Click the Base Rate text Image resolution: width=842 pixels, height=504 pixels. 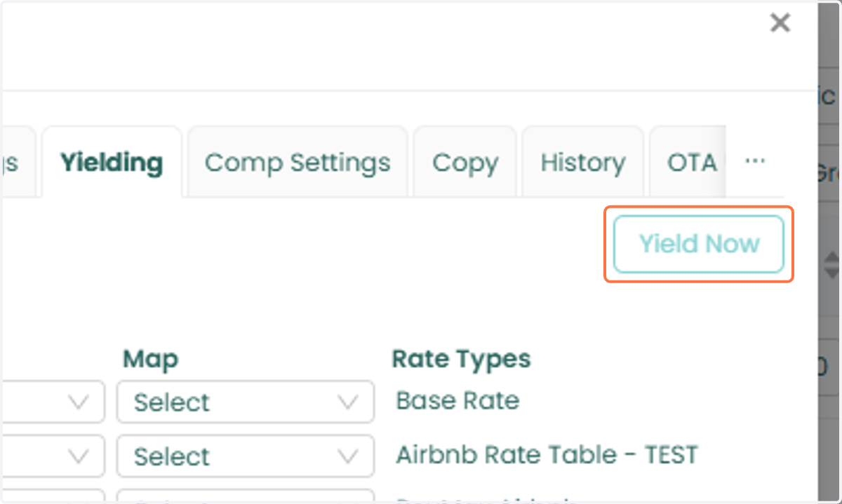(457, 400)
